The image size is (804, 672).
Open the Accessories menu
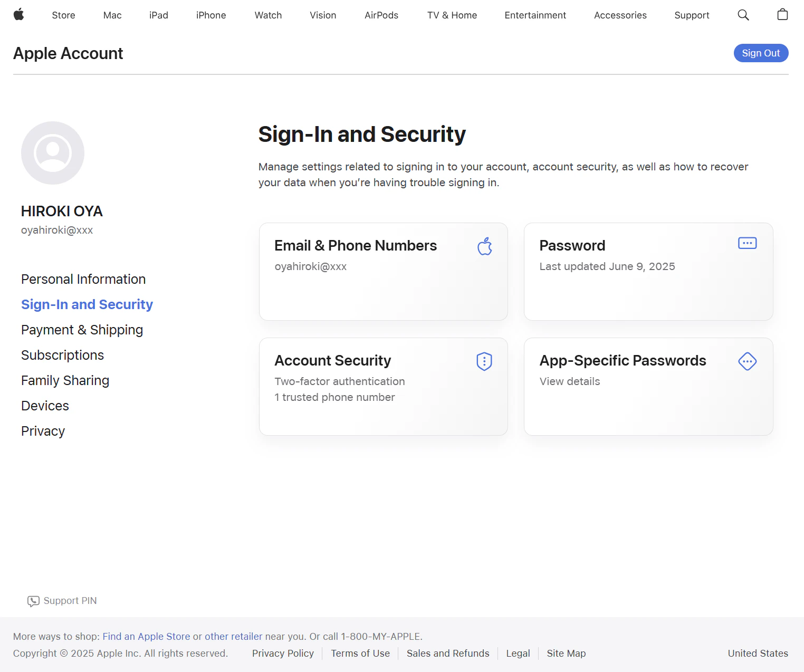point(620,15)
